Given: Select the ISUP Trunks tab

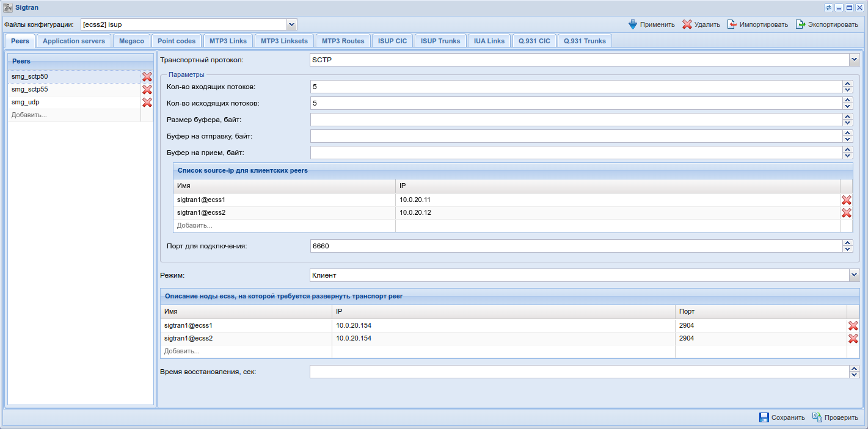Looking at the screenshot, I should tap(441, 41).
